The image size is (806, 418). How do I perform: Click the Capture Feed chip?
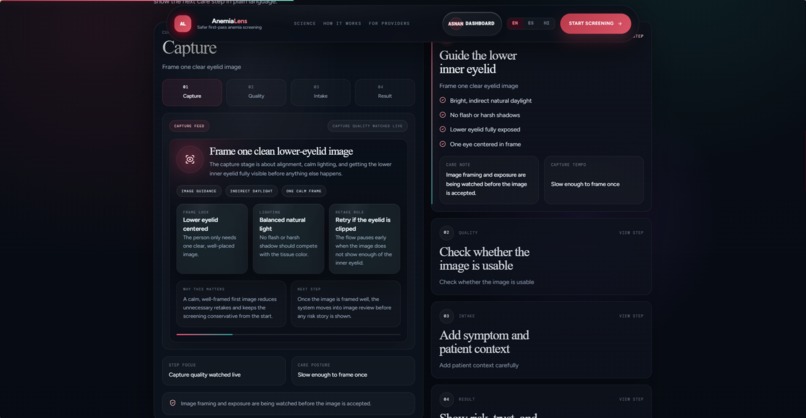[x=189, y=126]
